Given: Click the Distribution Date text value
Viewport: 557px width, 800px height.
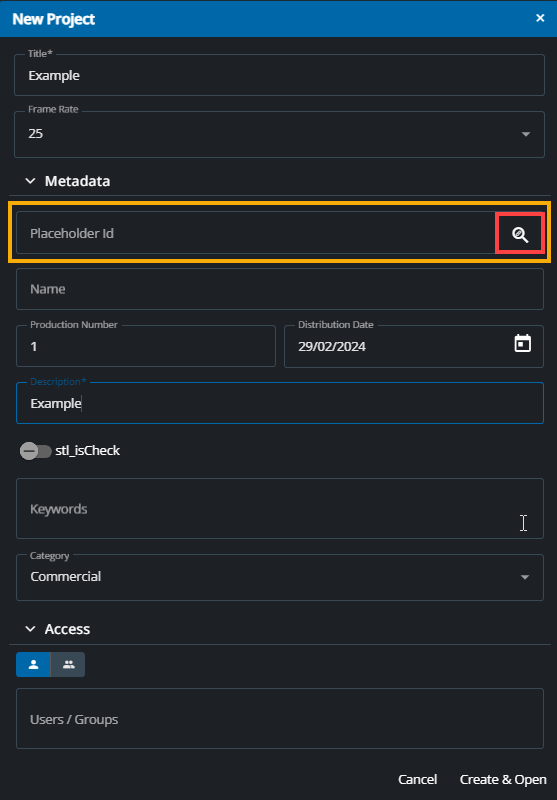Looking at the screenshot, I should pyautogui.click(x=332, y=347).
